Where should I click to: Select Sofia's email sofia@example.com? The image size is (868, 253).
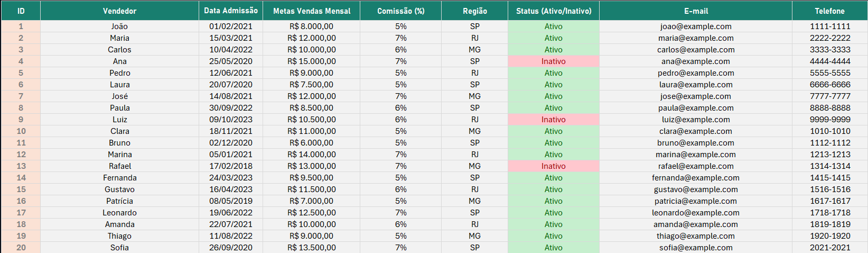pos(696,247)
